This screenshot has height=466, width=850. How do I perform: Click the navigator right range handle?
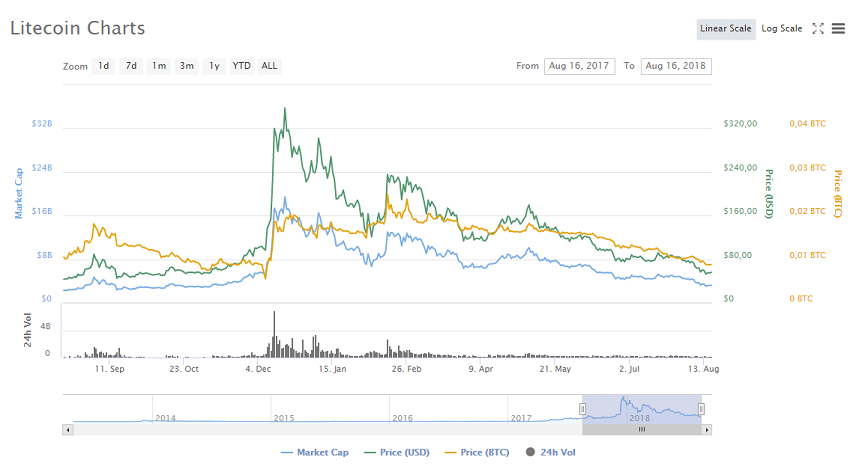coord(701,409)
